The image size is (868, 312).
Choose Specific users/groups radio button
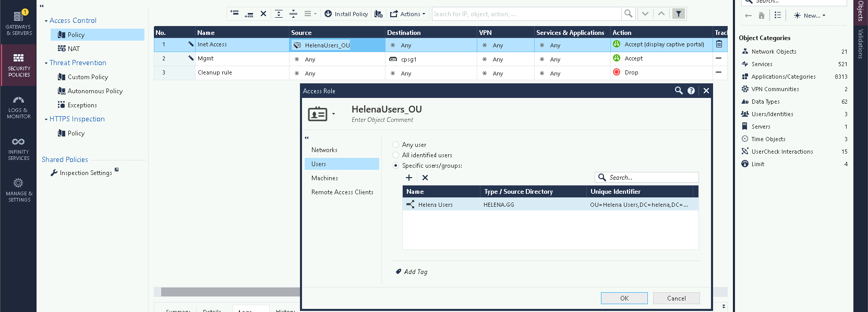click(x=396, y=166)
